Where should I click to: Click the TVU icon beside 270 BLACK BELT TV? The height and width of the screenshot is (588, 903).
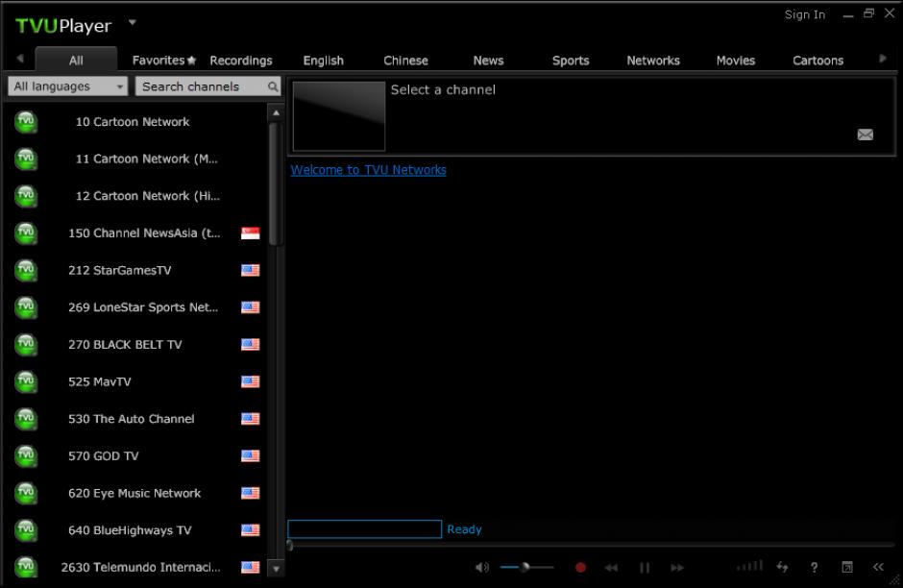point(26,344)
